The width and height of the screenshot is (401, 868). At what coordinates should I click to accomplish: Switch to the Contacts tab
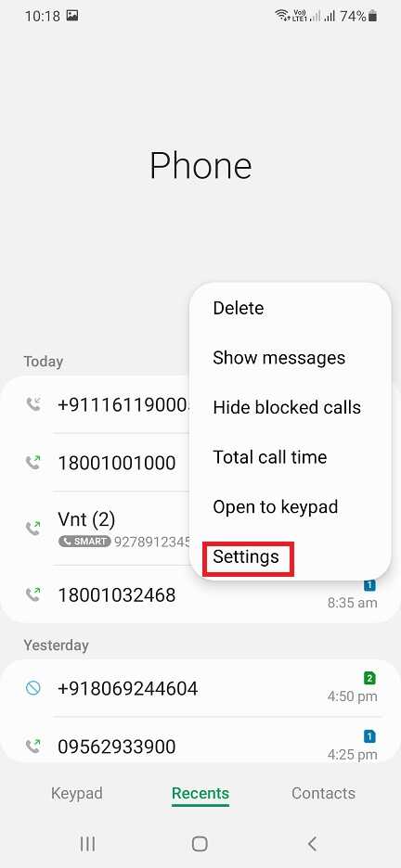(x=323, y=793)
